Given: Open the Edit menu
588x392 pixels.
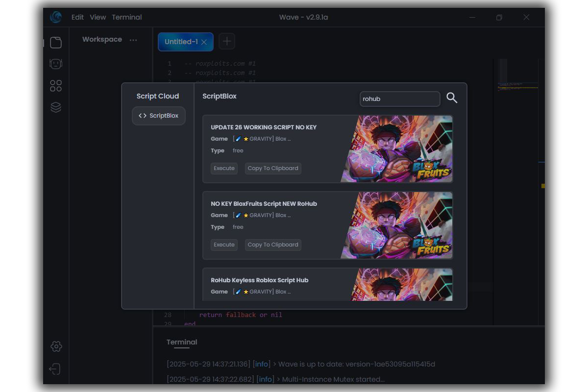Looking at the screenshot, I should pyautogui.click(x=77, y=17).
